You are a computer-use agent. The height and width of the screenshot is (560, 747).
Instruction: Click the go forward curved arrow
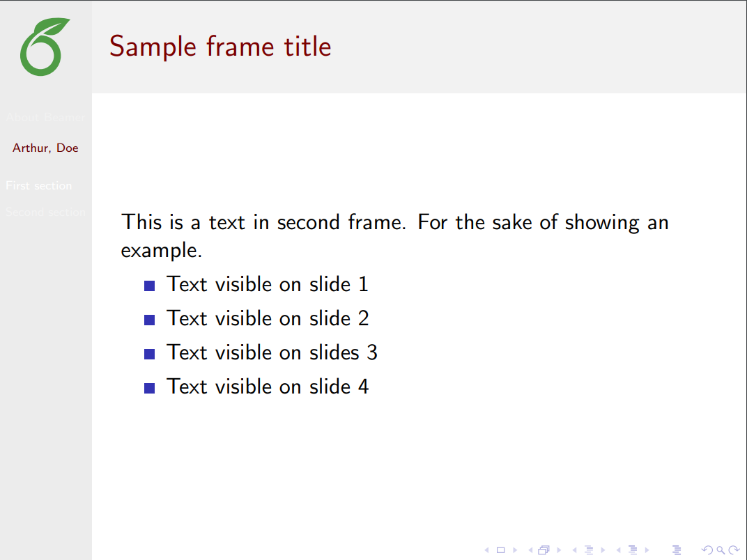(733, 550)
